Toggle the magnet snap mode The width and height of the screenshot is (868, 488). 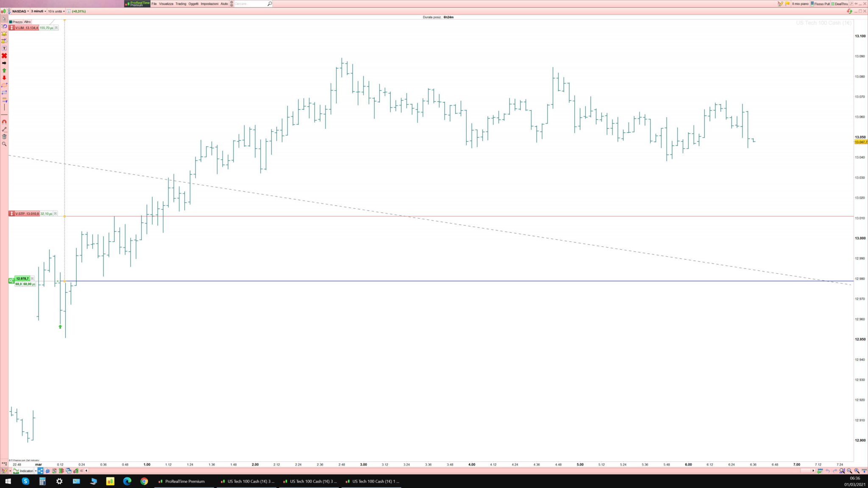[x=4, y=122]
